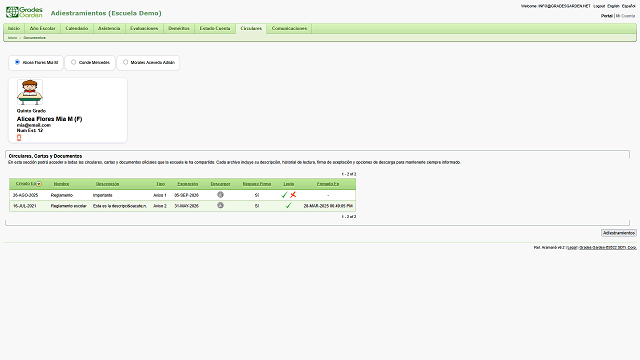Screen dimensions: 640x360
Task: Sort table by Descripción column
Action: [x=107, y=184]
